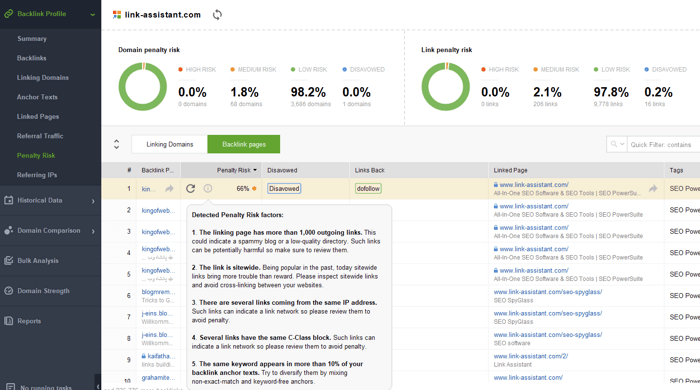
Task: Click the Link penalty risk donut chart
Action: point(446,87)
